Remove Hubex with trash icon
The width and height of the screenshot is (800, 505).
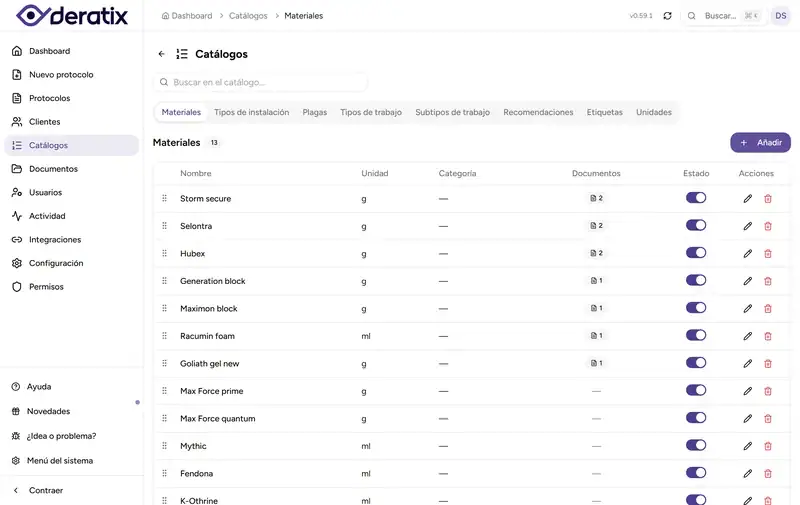coord(768,254)
